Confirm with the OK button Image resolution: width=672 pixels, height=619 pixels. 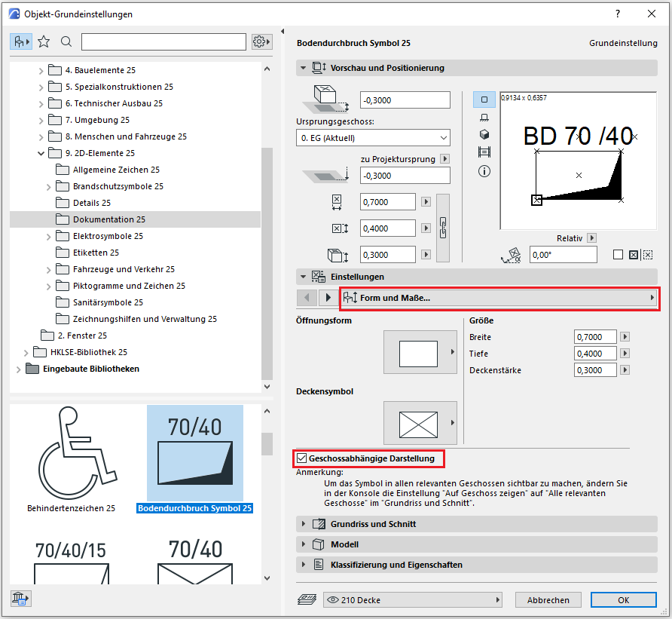point(623,600)
